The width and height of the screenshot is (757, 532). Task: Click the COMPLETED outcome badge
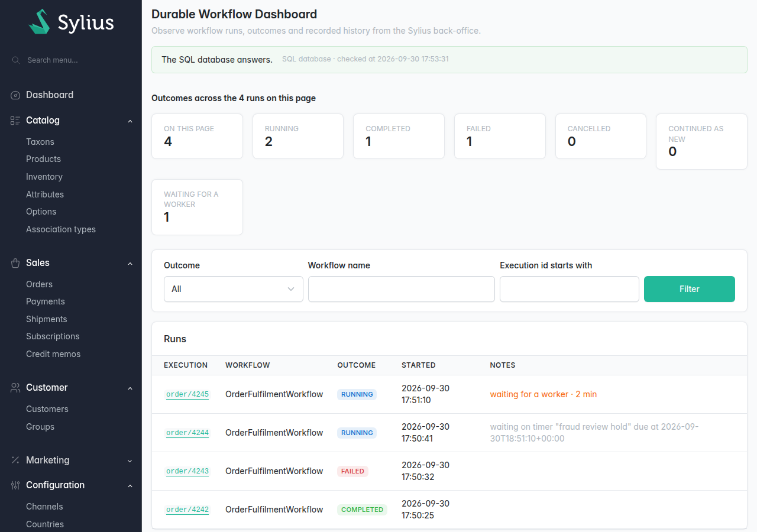pyautogui.click(x=363, y=510)
